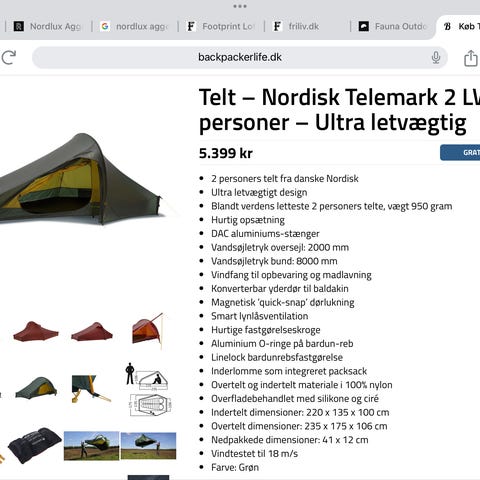
Task: Open the three-dot multitasking menu at top
Action: click(x=240, y=6)
